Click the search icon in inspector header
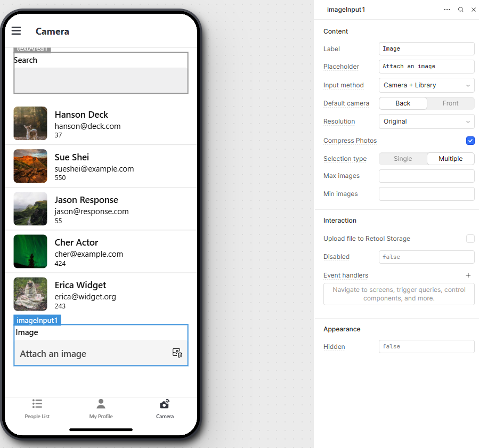This screenshot has height=448, width=479. pyautogui.click(x=461, y=10)
